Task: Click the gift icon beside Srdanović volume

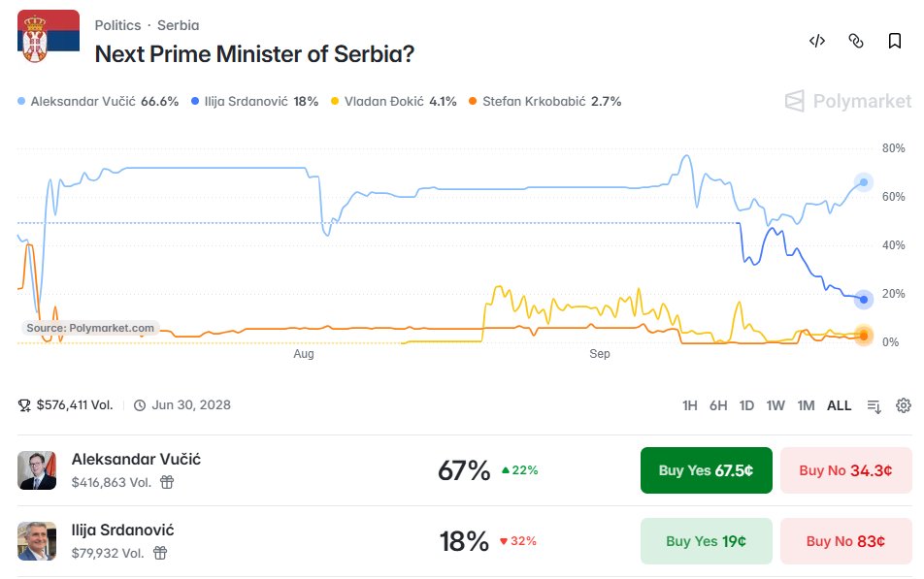Action: (160, 553)
